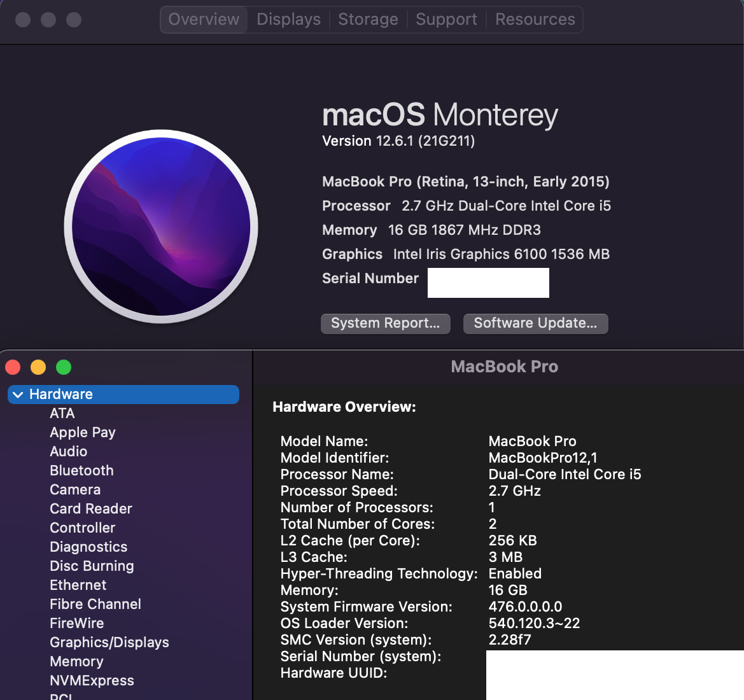Open Apple Pay in sidebar list

pos(83,433)
